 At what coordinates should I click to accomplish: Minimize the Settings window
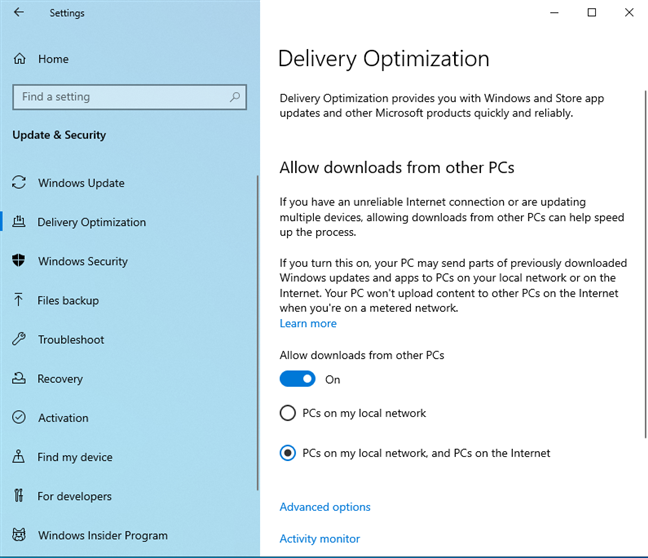click(554, 13)
